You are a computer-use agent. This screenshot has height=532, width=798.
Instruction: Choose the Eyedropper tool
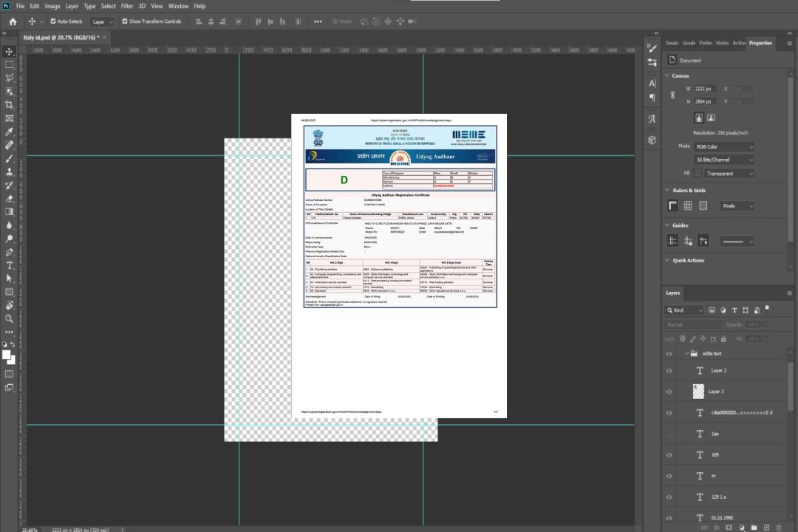(10, 132)
